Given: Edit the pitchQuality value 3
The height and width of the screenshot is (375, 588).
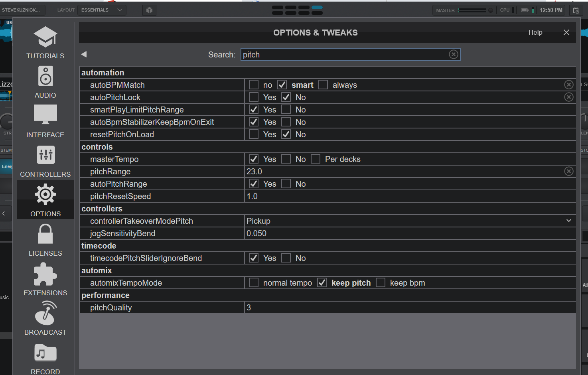Looking at the screenshot, I should pos(410,307).
